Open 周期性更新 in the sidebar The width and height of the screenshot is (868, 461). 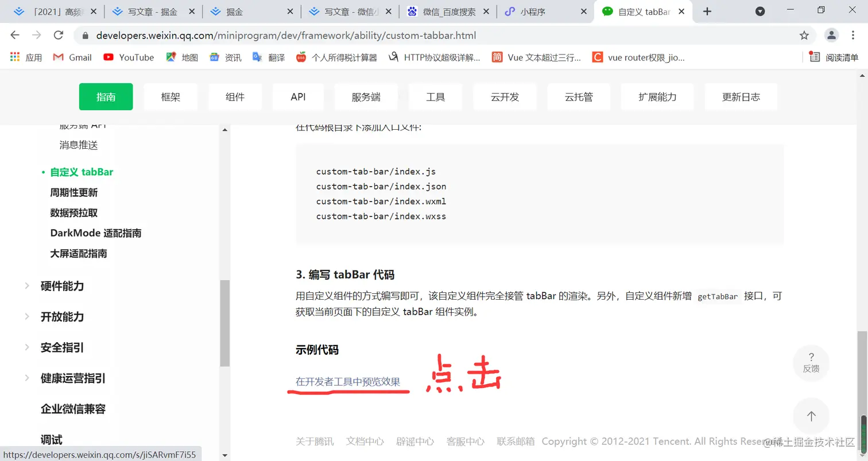(x=74, y=192)
